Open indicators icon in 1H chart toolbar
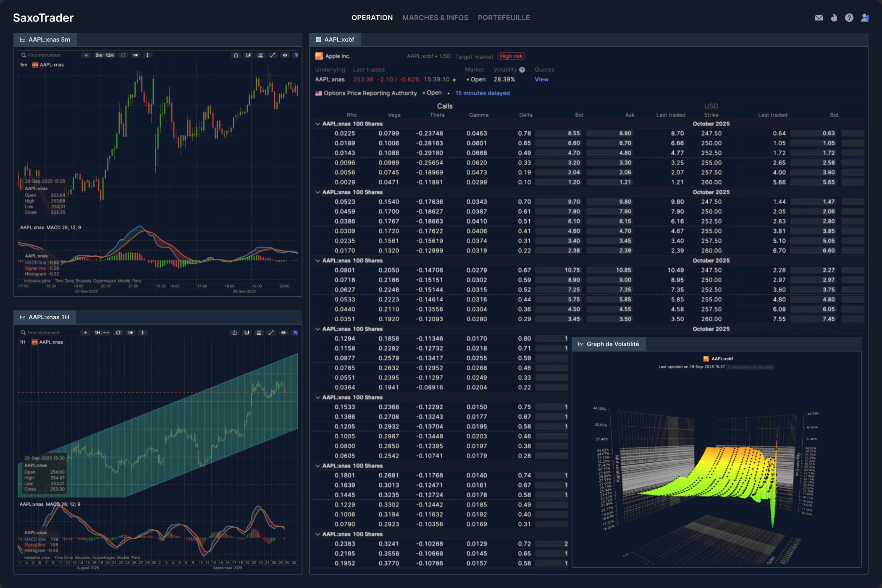This screenshot has width=882, height=588. click(259, 333)
